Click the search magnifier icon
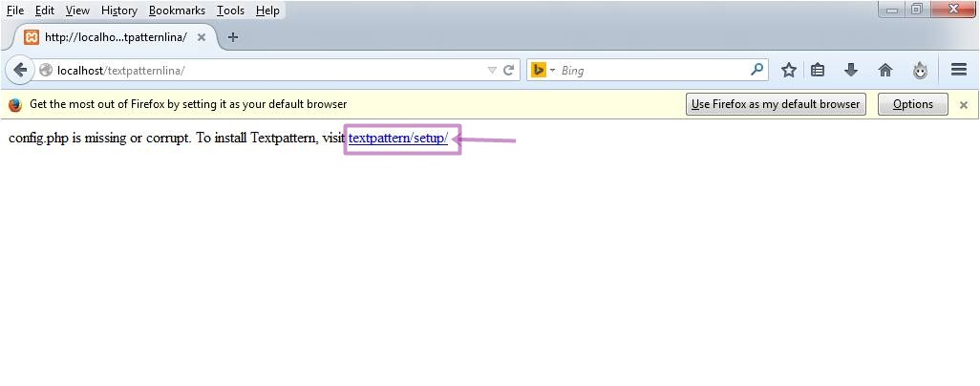The height and width of the screenshot is (386, 980). [x=756, y=70]
